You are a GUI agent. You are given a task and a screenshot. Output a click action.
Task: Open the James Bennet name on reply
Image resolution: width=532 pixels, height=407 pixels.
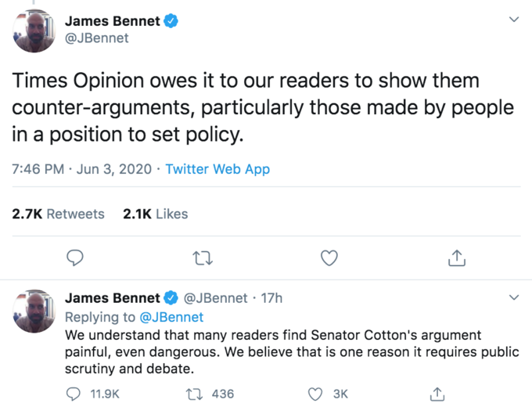click(x=112, y=298)
